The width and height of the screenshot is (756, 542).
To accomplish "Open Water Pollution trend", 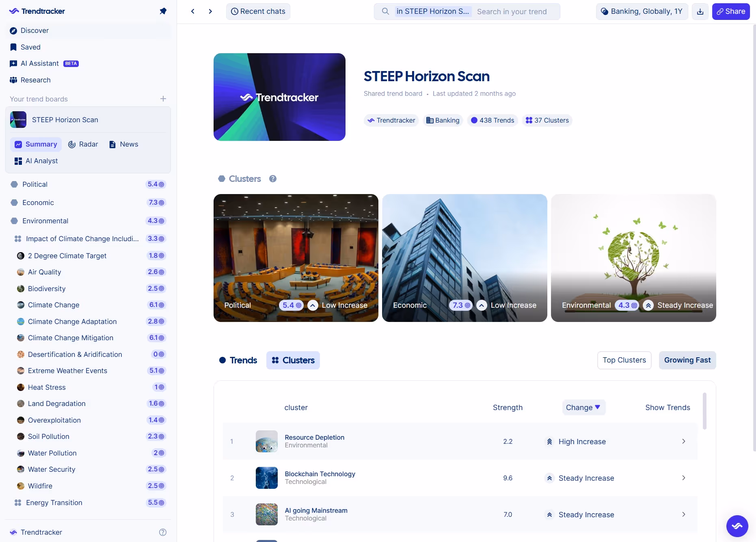I will 88,453.
